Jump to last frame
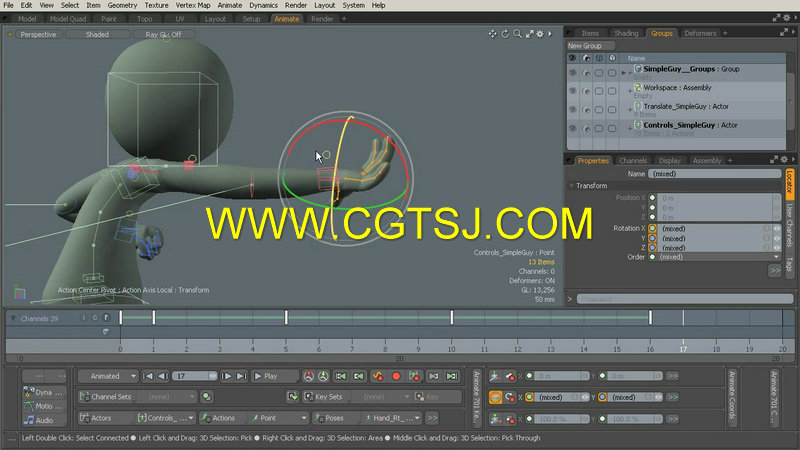Image resolution: width=800 pixels, height=450 pixels. point(241,376)
